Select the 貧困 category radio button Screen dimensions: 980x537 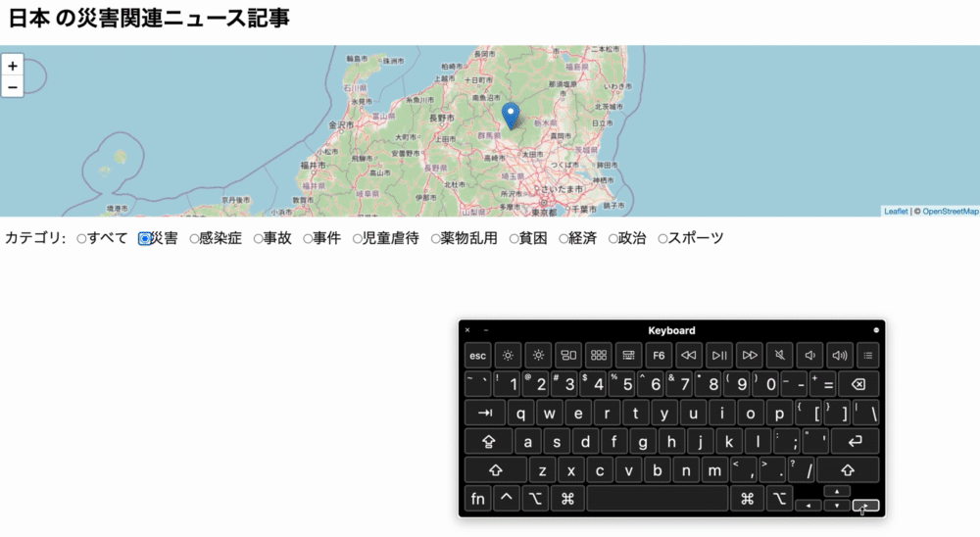tap(514, 239)
